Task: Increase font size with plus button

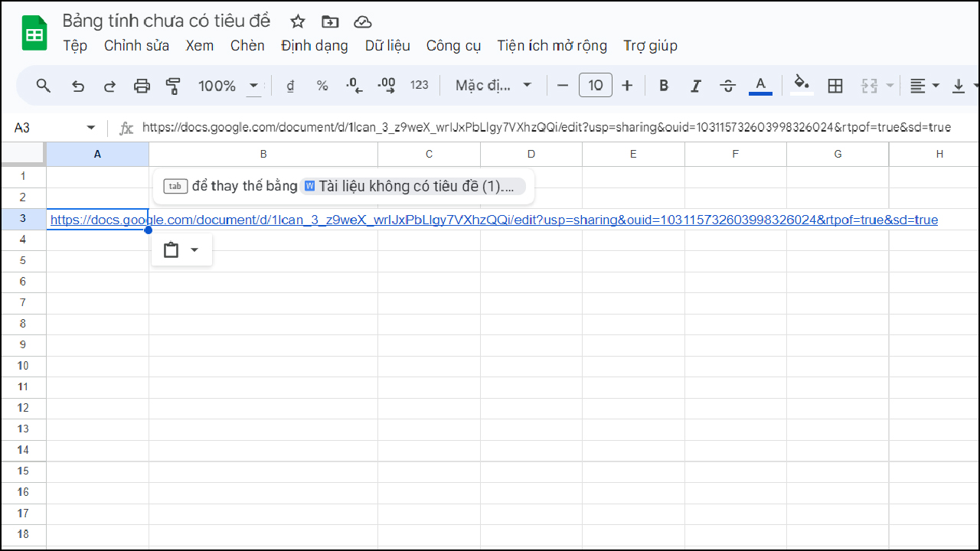Action: point(627,86)
